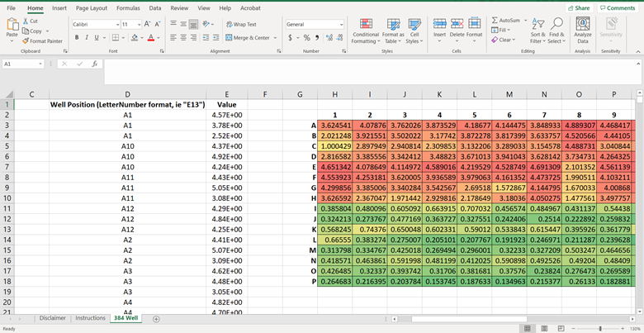
Task: Click the Insert Function fx icon
Action: coord(94,64)
